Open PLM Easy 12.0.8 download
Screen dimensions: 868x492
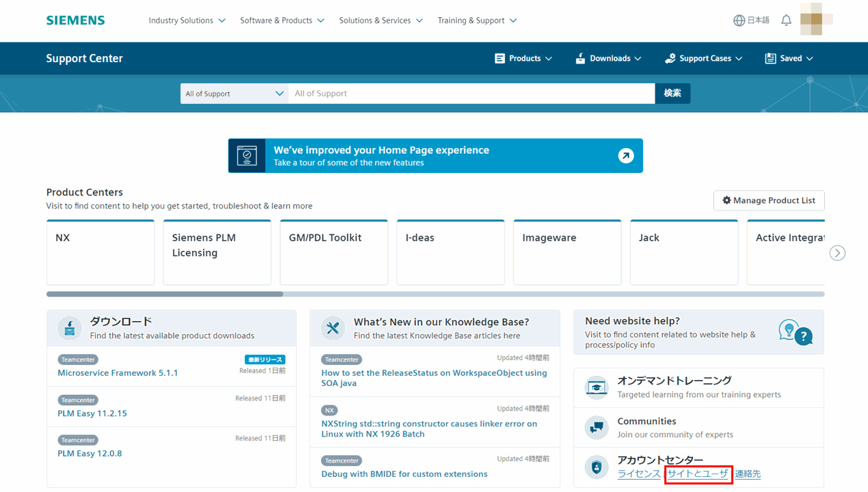pyautogui.click(x=90, y=454)
